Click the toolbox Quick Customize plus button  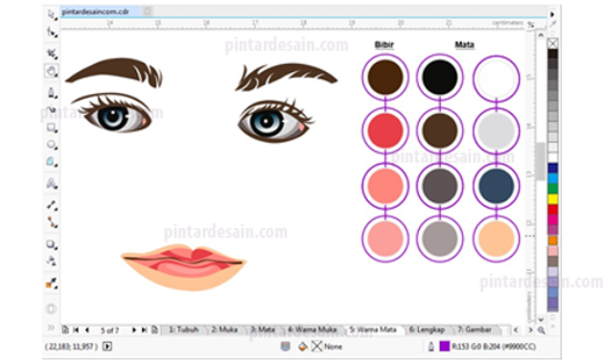tap(51, 308)
